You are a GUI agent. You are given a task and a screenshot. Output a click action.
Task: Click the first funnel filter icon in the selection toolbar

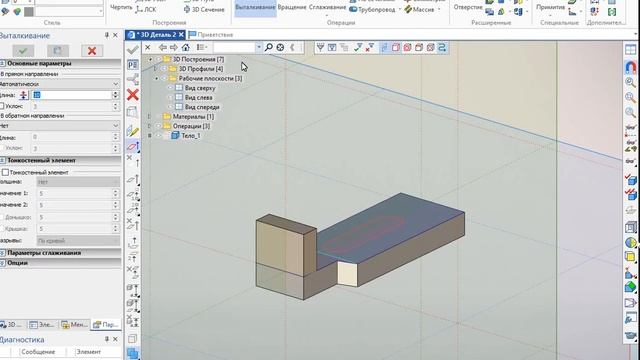pos(320,48)
